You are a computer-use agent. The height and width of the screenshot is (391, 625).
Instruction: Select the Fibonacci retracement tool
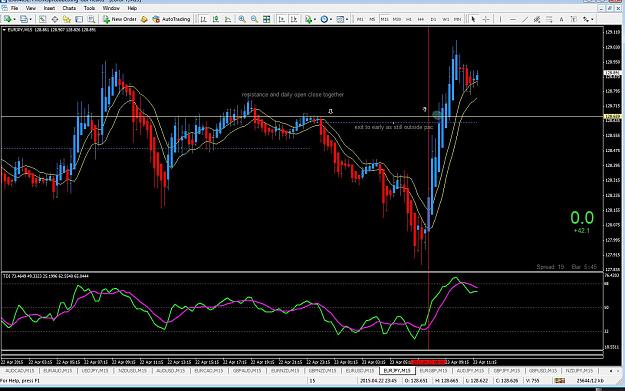click(x=549, y=19)
